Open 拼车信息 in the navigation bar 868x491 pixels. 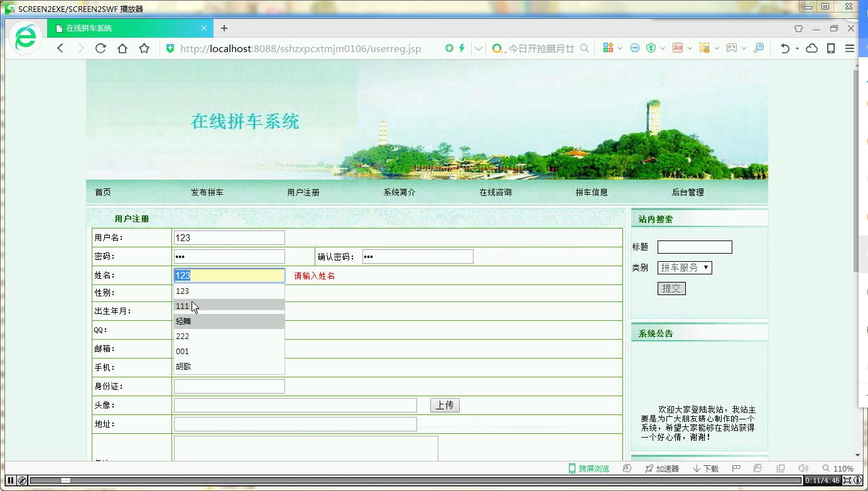(x=592, y=193)
